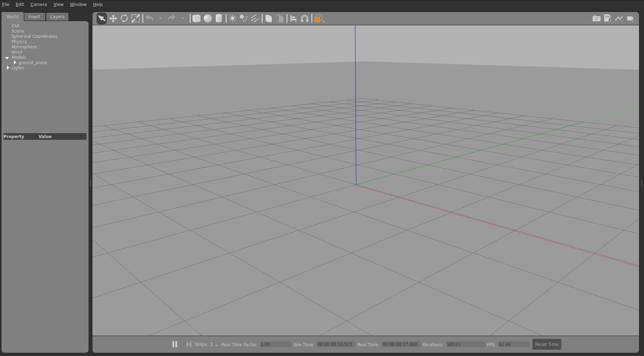Switch to the Insert tab
This screenshot has height=356, width=644.
(x=34, y=17)
